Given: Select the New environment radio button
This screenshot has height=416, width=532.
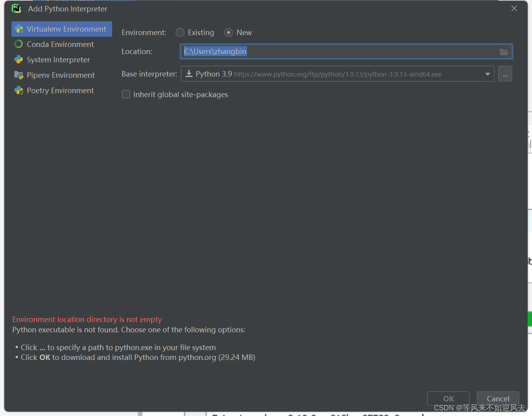Looking at the screenshot, I should (x=229, y=32).
